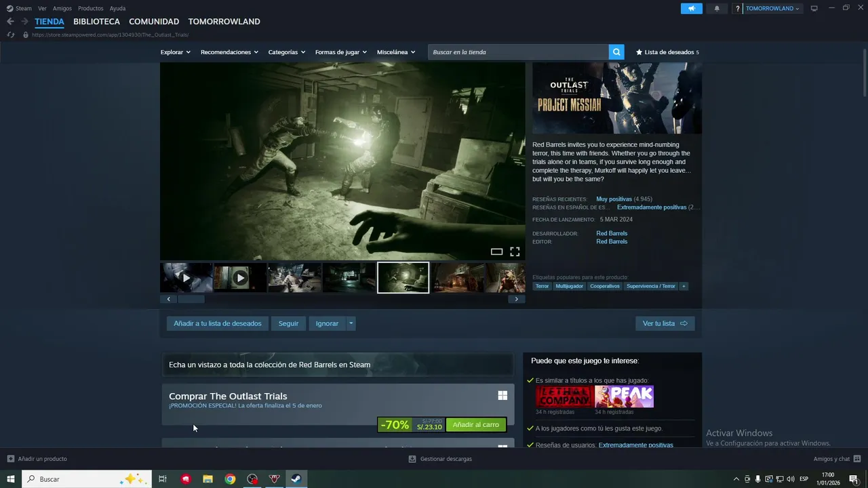Click the Multijugador tag
The image size is (868, 488).
click(x=569, y=286)
